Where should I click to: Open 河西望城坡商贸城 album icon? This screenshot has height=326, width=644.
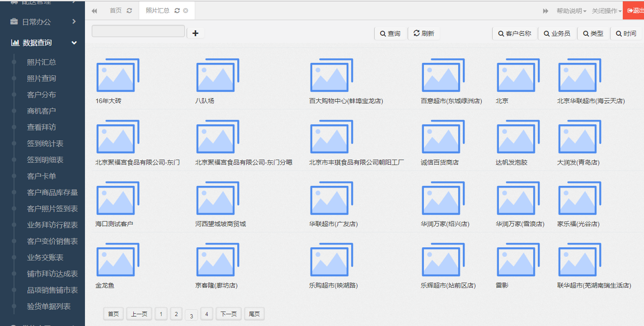217,198
